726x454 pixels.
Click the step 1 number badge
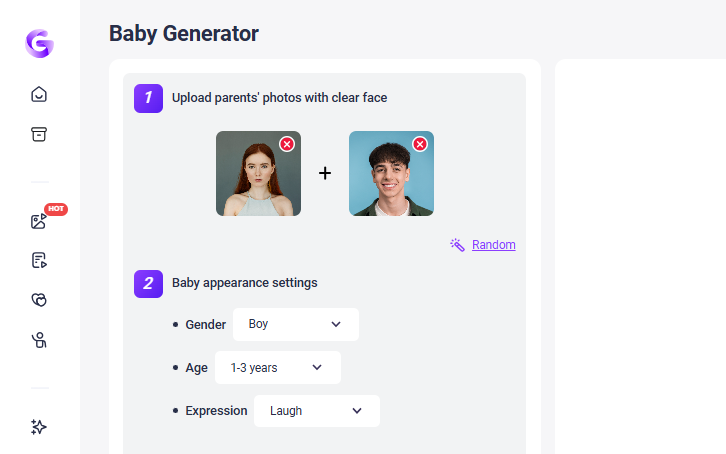[x=148, y=98]
